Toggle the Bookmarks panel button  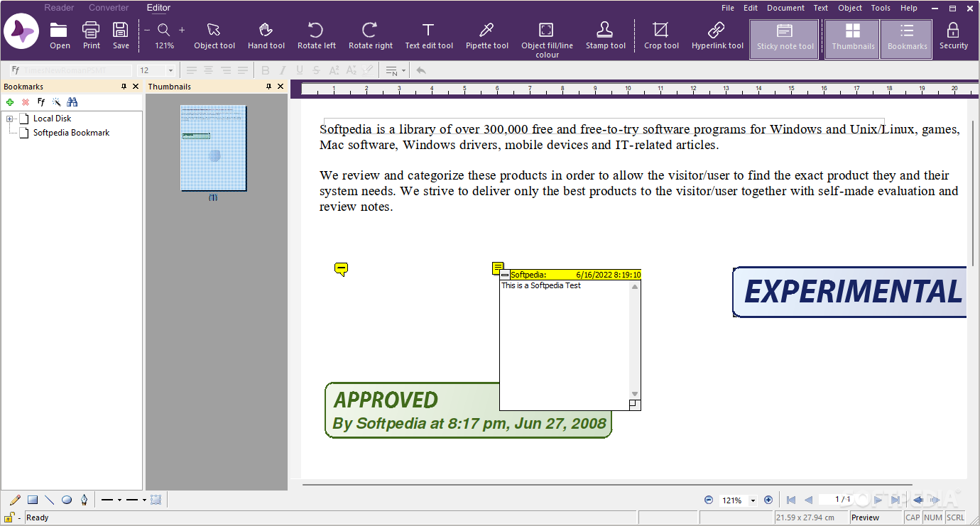pos(907,39)
